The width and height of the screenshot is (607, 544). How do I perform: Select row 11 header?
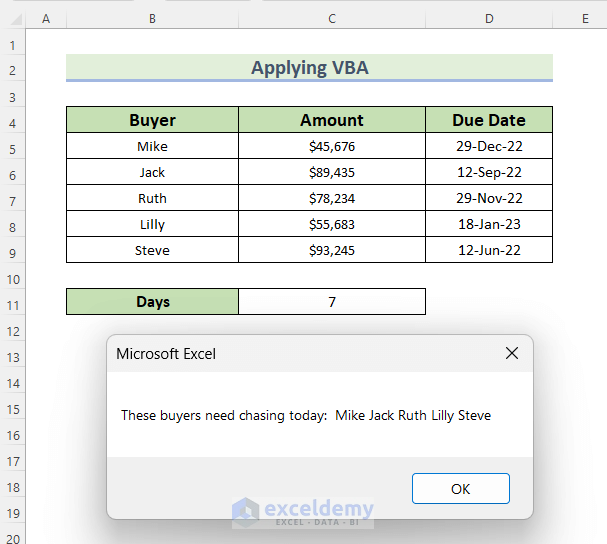12,302
